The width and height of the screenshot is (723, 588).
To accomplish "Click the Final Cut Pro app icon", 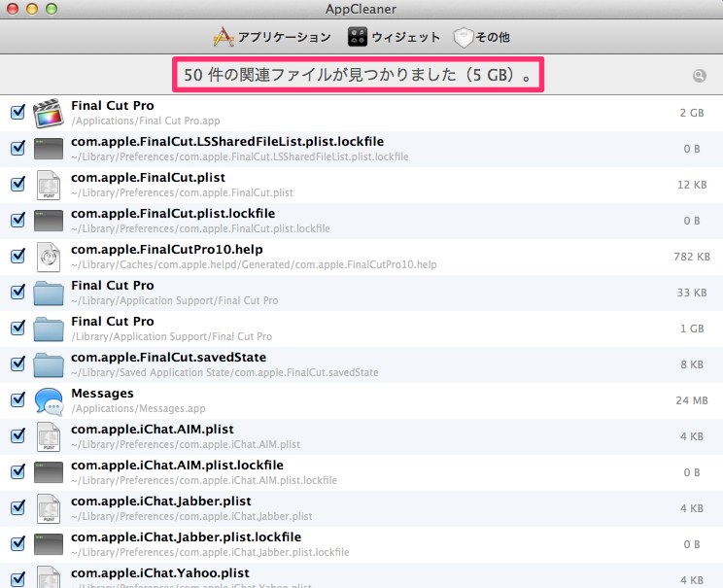I will (x=49, y=113).
